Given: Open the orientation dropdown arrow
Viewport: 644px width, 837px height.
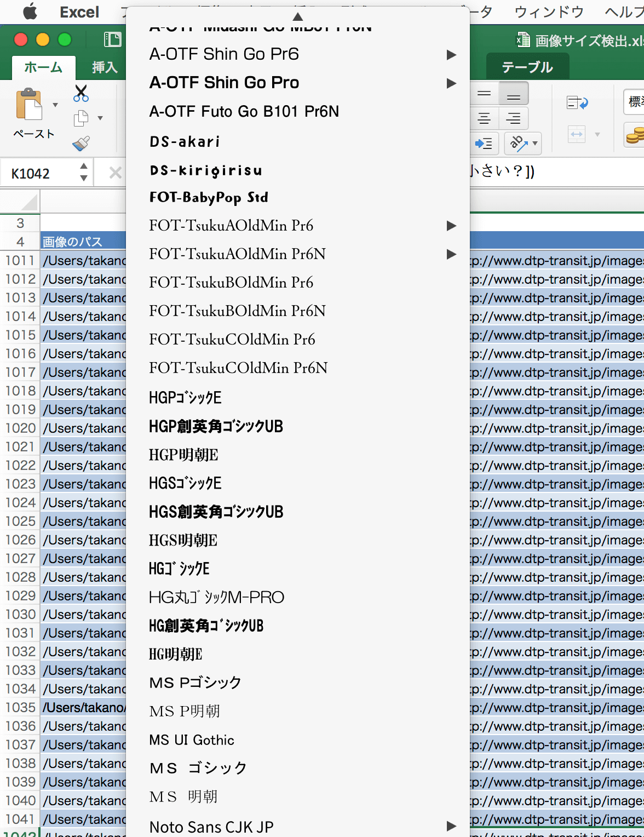Looking at the screenshot, I should pyautogui.click(x=535, y=144).
